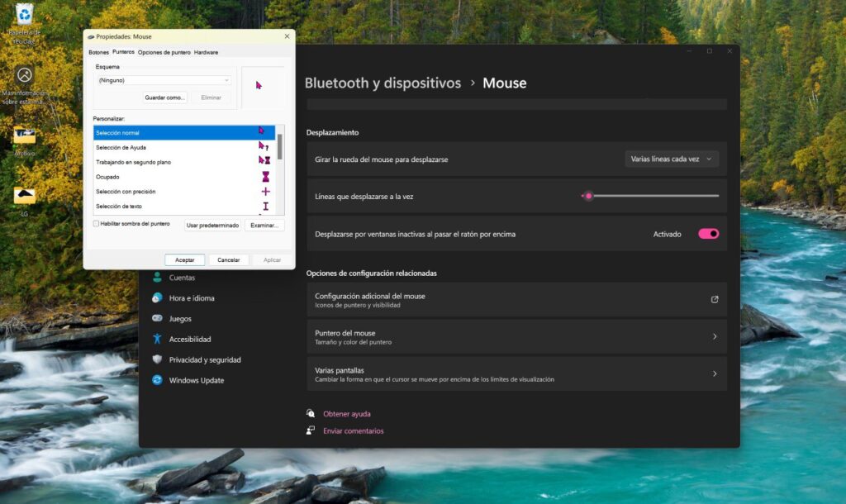Click the Examinar... button

[x=264, y=225]
